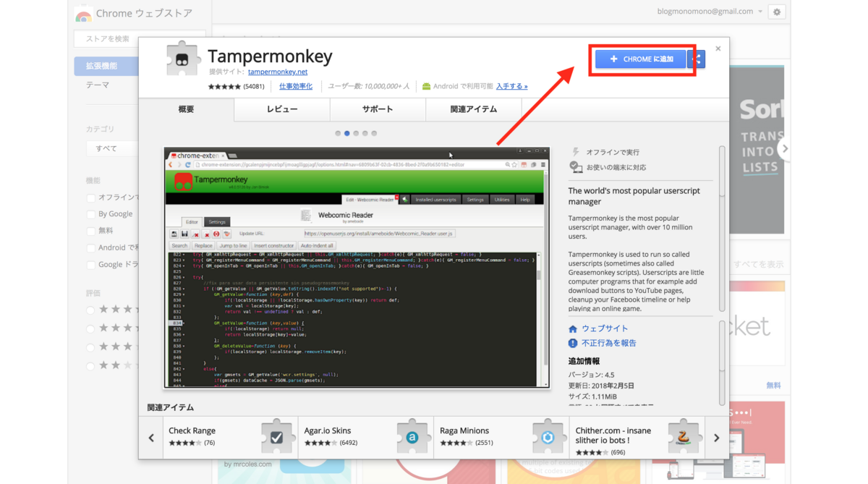This screenshot has height=484, width=868.
Task: Click the オフラインで実行 lightning icon
Action: coord(576,152)
